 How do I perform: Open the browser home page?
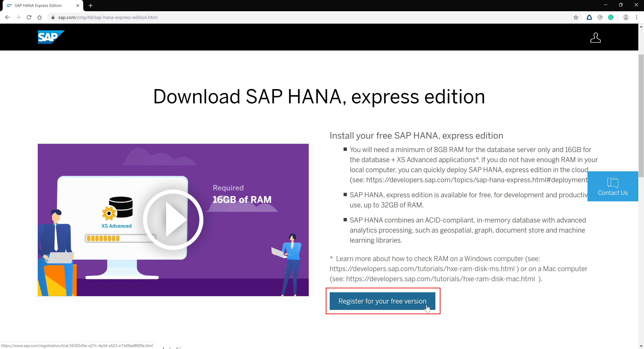[x=40, y=17]
